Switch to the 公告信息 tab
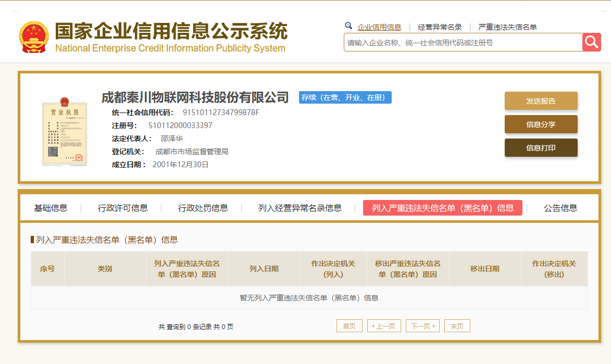This screenshot has width=611, height=364. tap(560, 208)
